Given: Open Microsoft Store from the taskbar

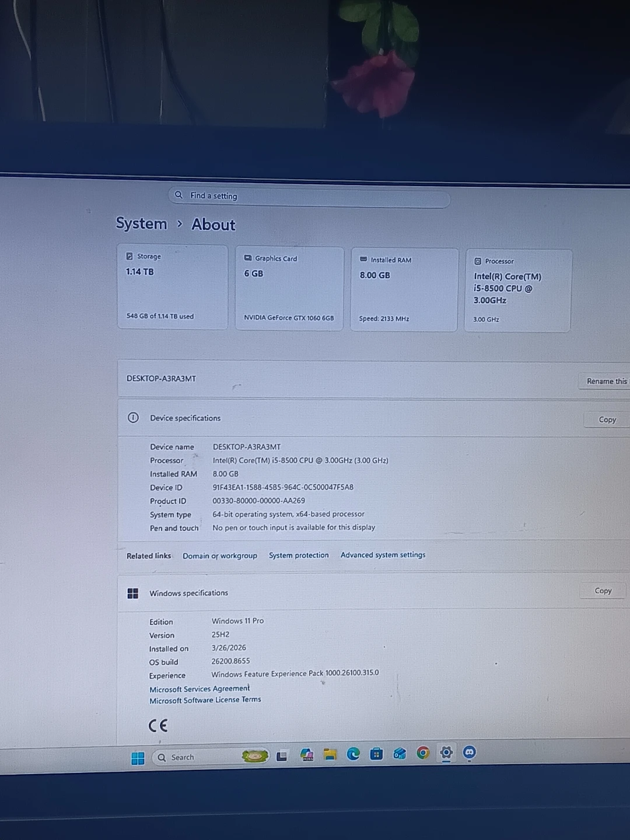Looking at the screenshot, I should 377,754.
